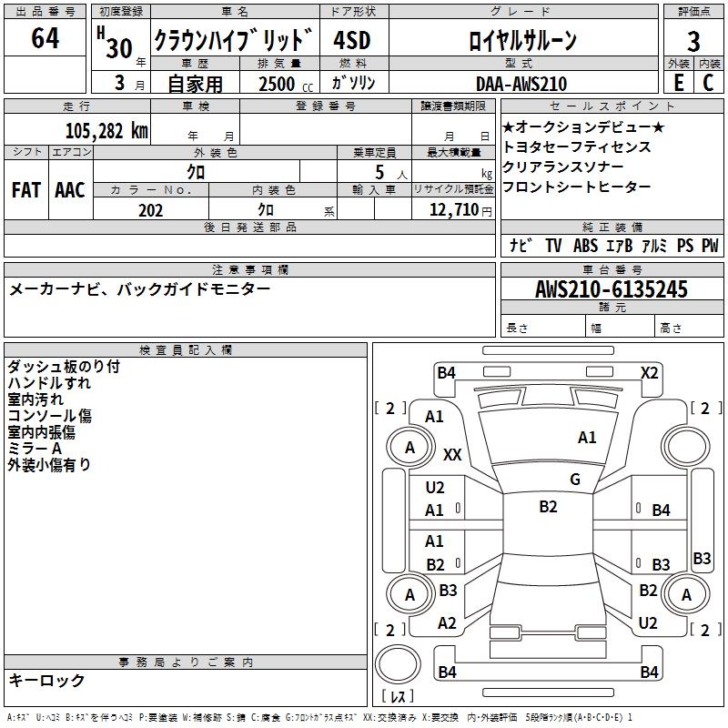Select "クリアランスソナー" line
Image resolution: width=728 pixels, height=728 pixels.
(562, 167)
